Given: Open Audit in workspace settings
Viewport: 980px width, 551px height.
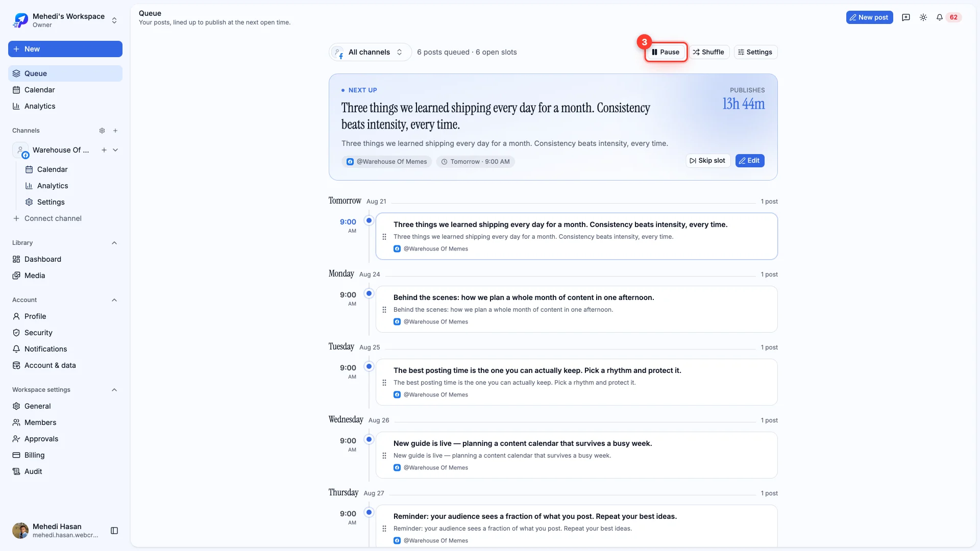Looking at the screenshot, I should [x=65, y=471].
